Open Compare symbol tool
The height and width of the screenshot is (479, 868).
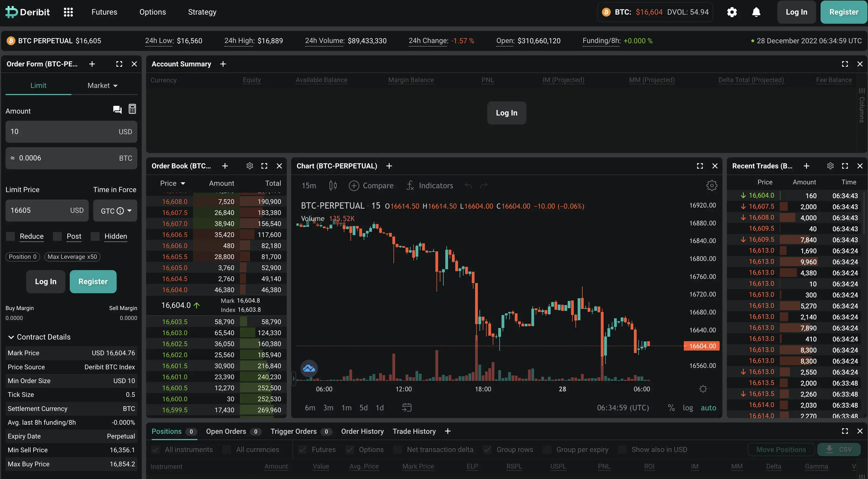click(371, 185)
